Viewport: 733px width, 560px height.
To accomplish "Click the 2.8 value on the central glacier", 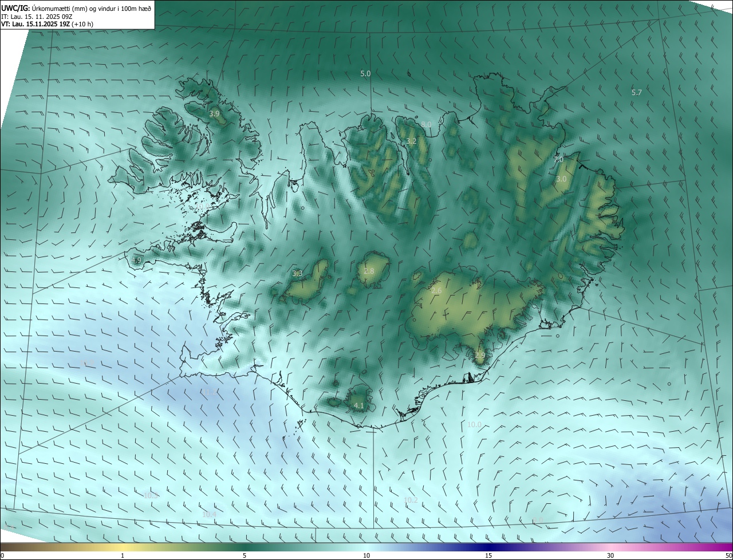I will [x=369, y=271].
